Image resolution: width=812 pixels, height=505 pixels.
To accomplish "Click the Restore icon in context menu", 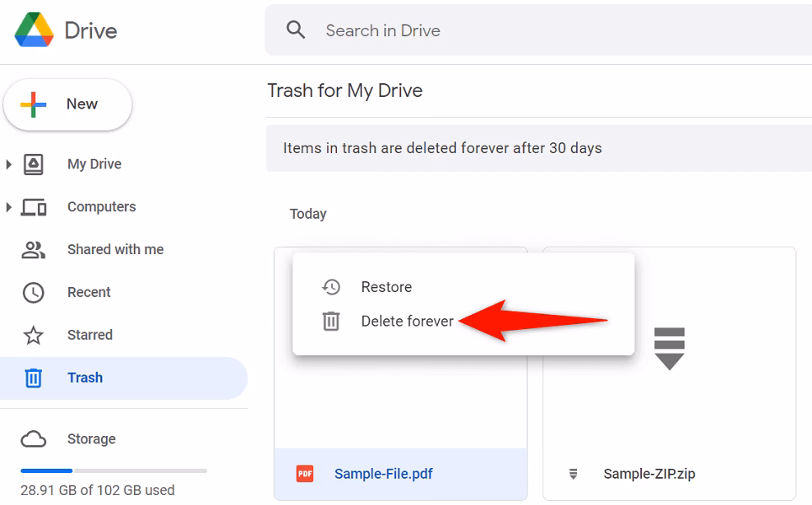I will 331,287.
